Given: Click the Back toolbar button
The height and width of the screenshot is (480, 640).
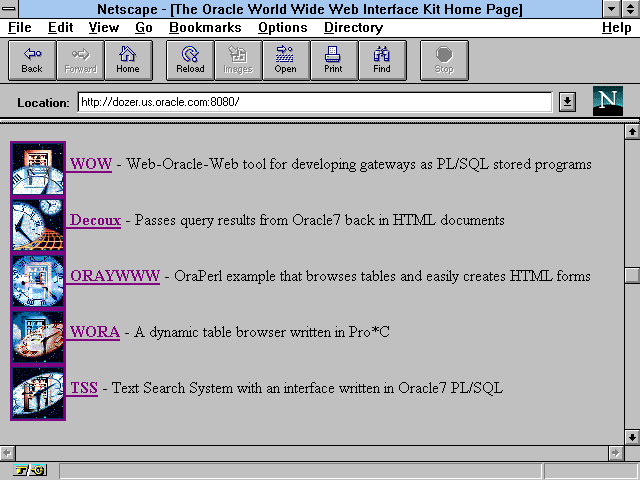Looking at the screenshot, I should click(32, 59).
